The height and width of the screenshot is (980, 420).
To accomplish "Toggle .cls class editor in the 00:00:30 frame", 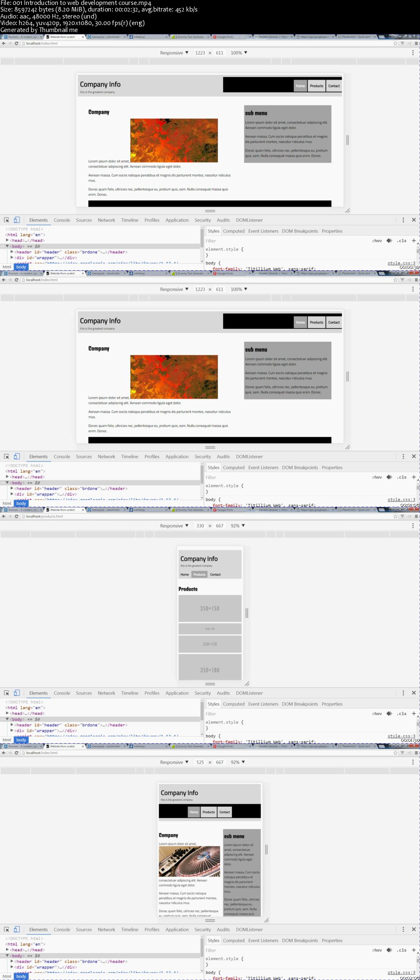I will point(402,241).
